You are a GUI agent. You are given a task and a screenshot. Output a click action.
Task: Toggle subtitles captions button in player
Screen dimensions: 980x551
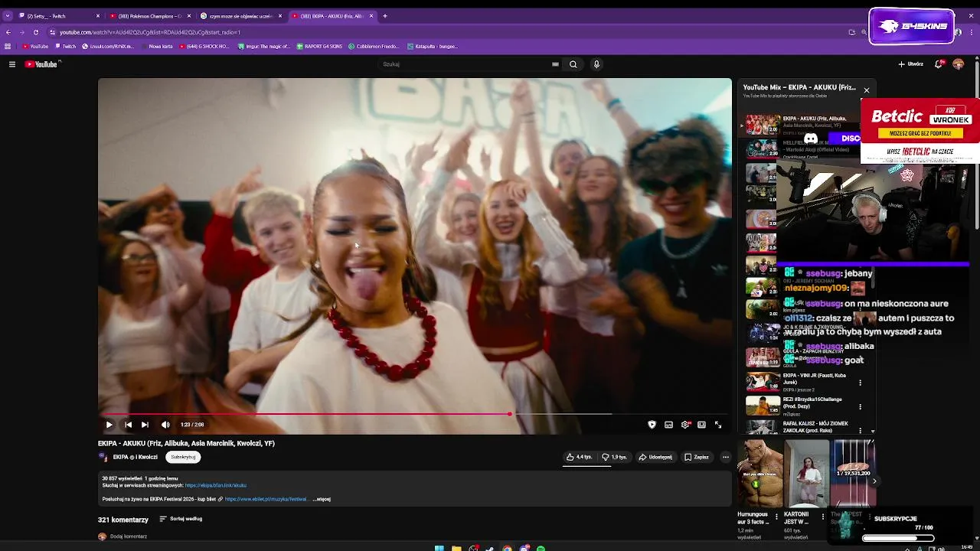(x=668, y=425)
